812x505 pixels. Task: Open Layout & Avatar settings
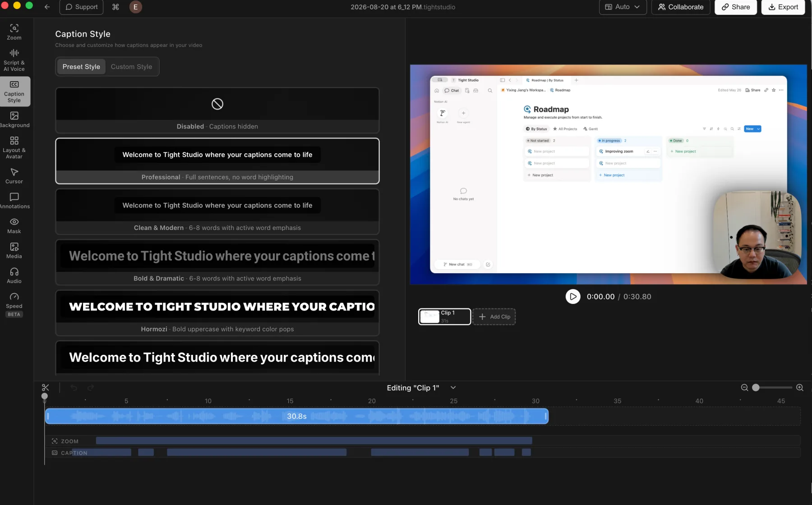[x=14, y=147]
